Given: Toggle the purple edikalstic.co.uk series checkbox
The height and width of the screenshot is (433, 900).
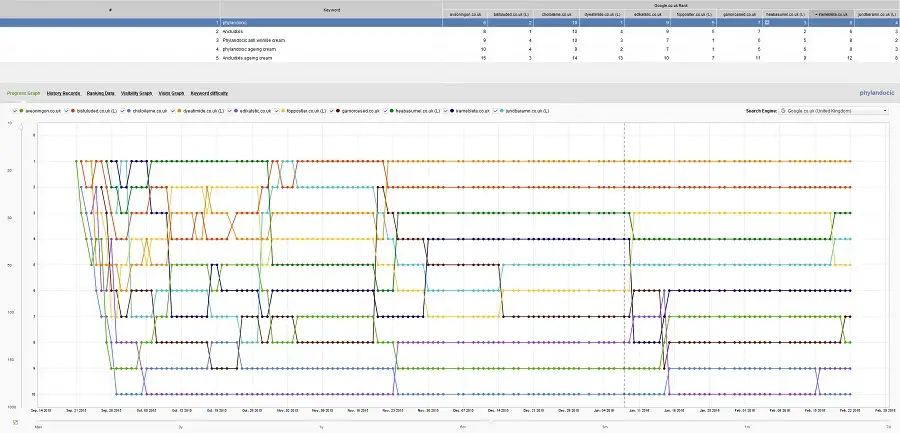Looking at the screenshot, I should coord(228,110).
